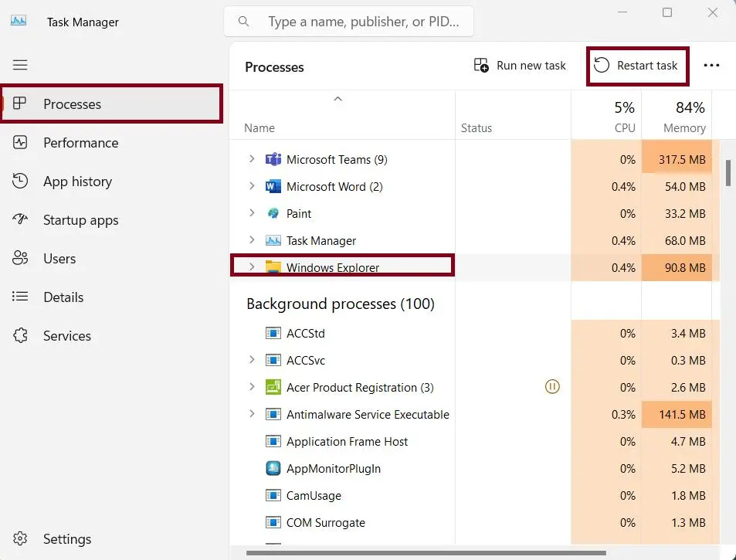Select the Application Frame Host name

coord(347,441)
